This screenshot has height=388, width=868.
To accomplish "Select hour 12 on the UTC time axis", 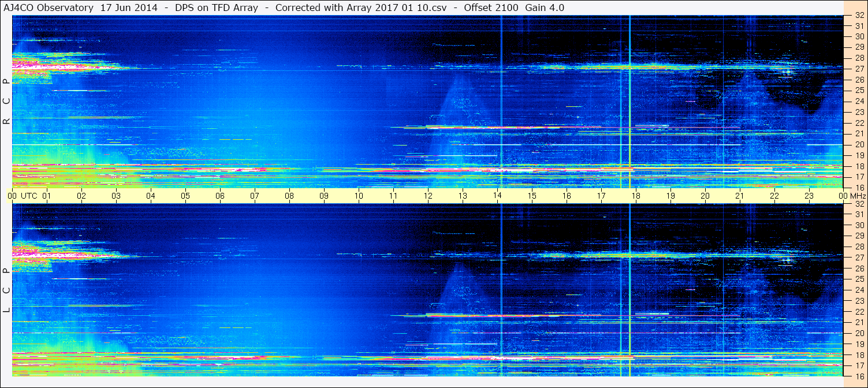I will [428, 196].
